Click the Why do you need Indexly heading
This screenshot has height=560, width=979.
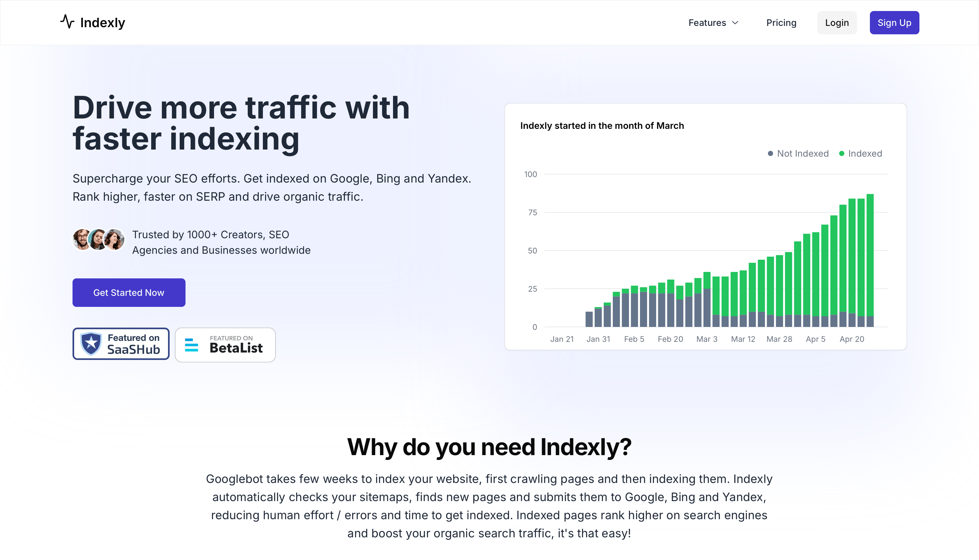point(489,447)
